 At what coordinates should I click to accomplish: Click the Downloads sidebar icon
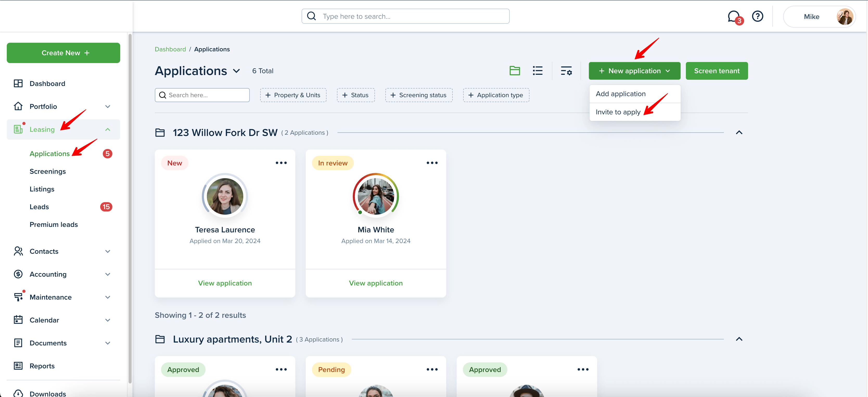[18, 393]
